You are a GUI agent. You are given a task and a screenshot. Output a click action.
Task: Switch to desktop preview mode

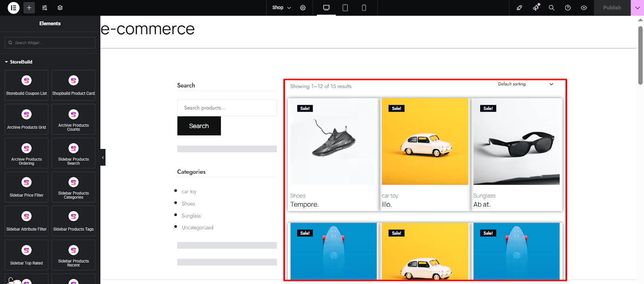pyautogui.click(x=326, y=8)
